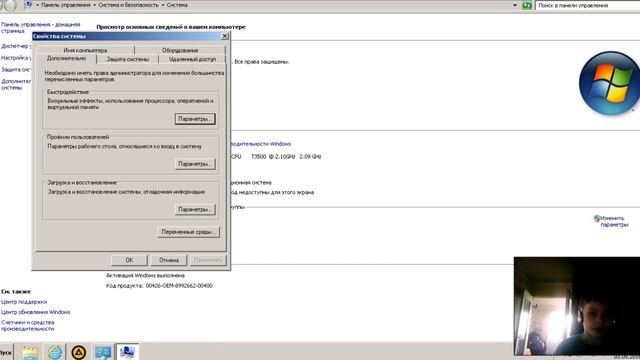The image size is (640, 360).
Task: Expand the arrow before Система и безопасность breadcrumb
Action: point(95,5)
